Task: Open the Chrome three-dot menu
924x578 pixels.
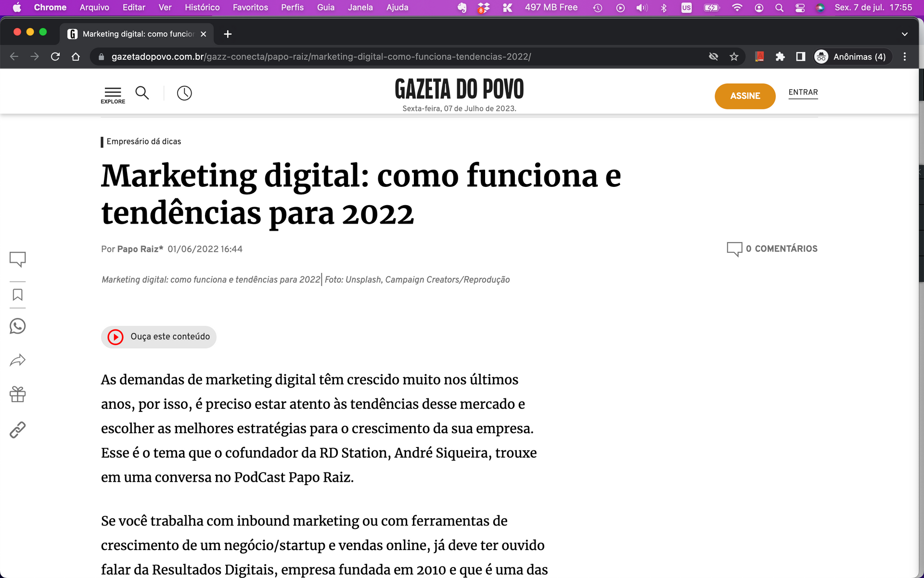Action: (x=905, y=56)
